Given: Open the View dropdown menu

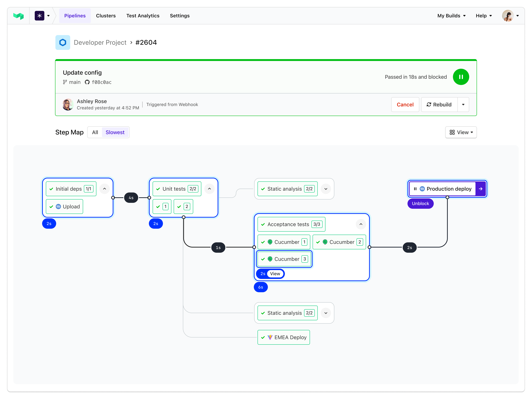Looking at the screenshot, I should click(x=461, y=132).
